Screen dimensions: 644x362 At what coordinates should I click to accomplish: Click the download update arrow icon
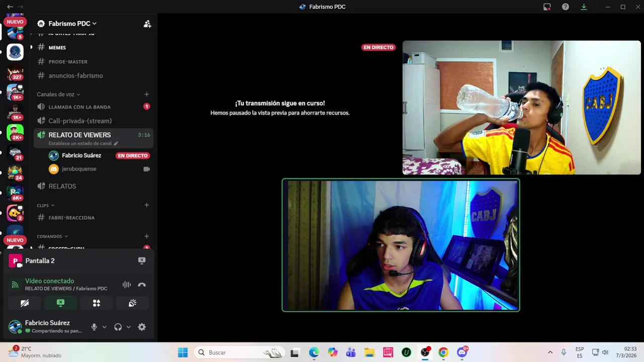pyautogui.click(x=584, y=7)
